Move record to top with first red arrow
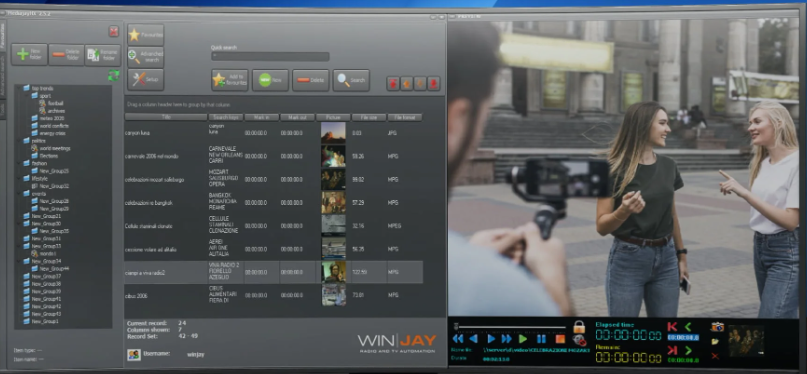Image resolution: width=807 pixels, height=374 pixels. click(x=393, y=83)
